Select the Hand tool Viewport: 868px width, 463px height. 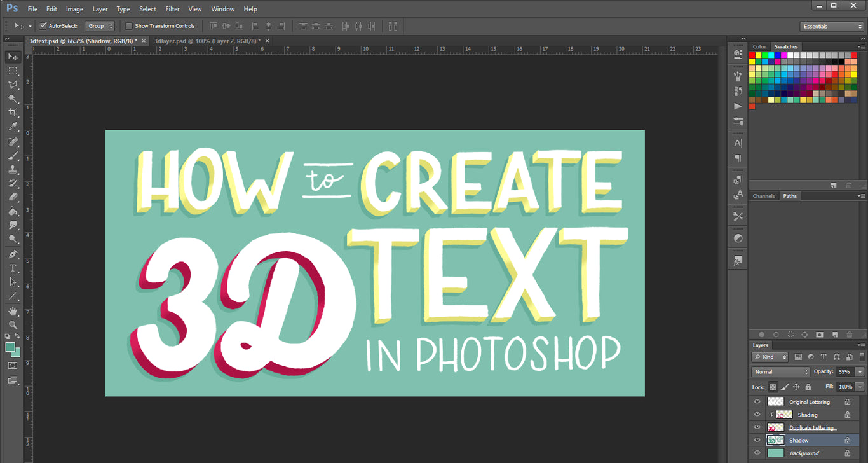pyautogui.click(x=13, y=311)
